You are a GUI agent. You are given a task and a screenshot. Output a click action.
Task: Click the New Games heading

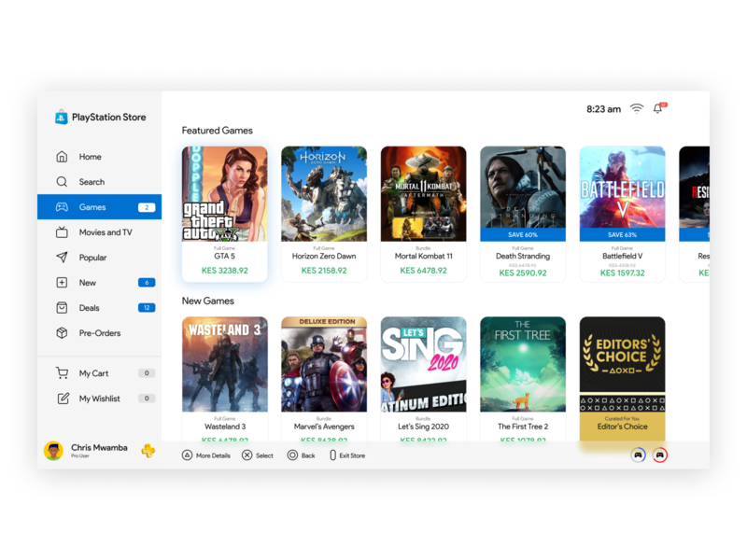tap(208, 301)
